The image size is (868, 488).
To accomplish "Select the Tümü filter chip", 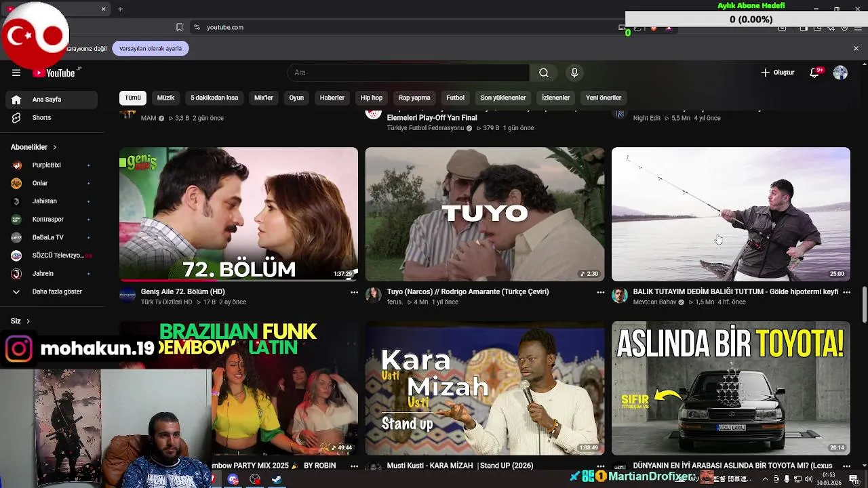I will click(x=133, y=98).
